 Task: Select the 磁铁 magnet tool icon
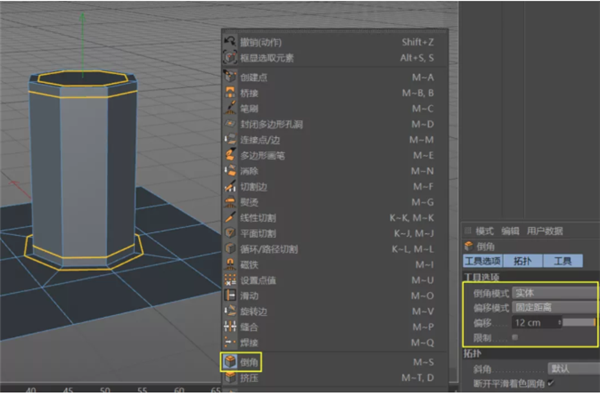pyautogui.click(x=230, y=264)
